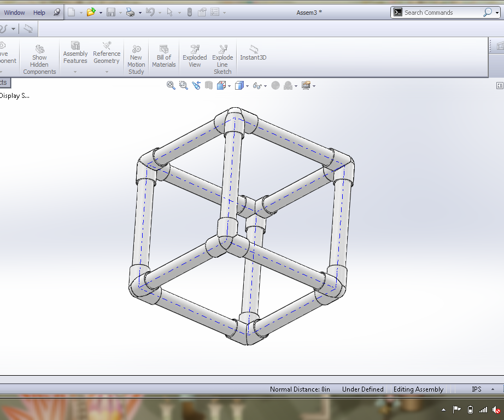Open the Help menu
Viewport: 504px width, 420px height.
point(38,11)
